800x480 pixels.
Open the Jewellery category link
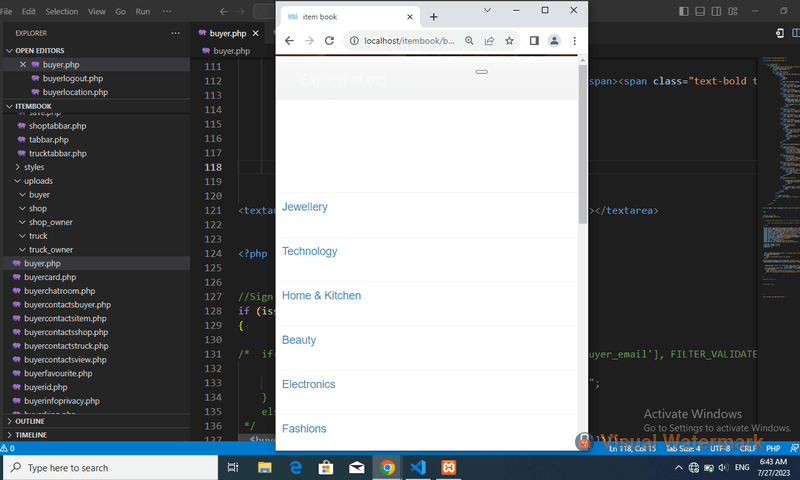305,207
